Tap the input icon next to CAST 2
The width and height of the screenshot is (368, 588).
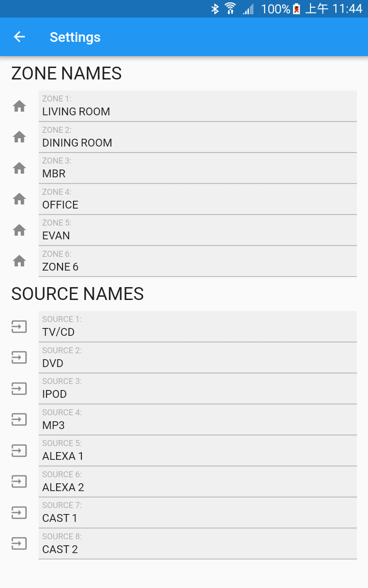pos(19,544)
